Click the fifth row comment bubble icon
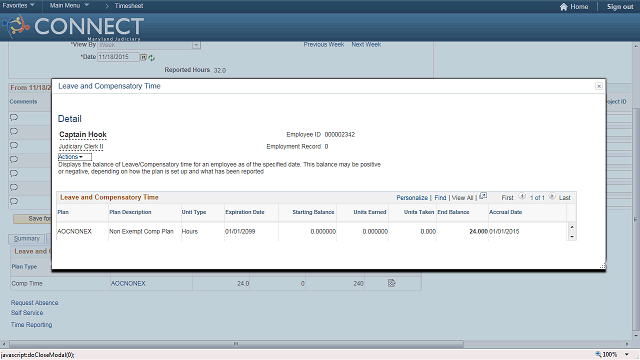The width and height of the screenshot is (640, 360). 14,173
